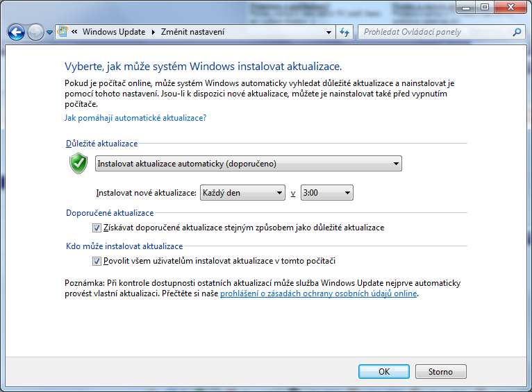The height and width of the screenshot is (392, 532).
Task: Click the Změnit nastavení breadcrumb
Action: [x=192, y=32]
